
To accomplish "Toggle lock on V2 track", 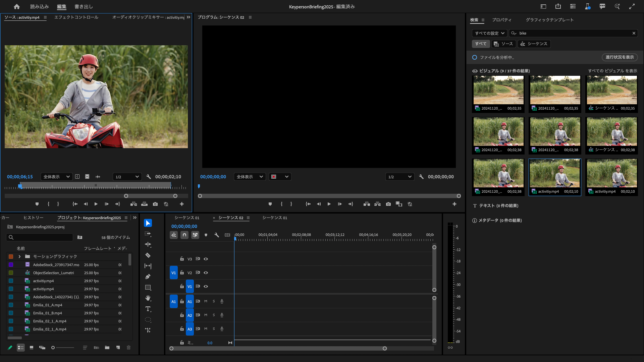I will (182, 273).
